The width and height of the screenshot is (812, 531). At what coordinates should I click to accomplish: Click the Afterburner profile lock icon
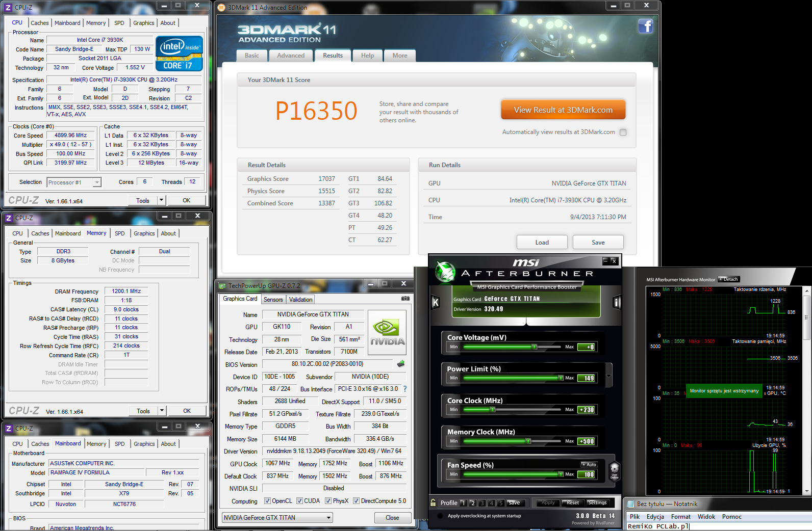[433, 502]
